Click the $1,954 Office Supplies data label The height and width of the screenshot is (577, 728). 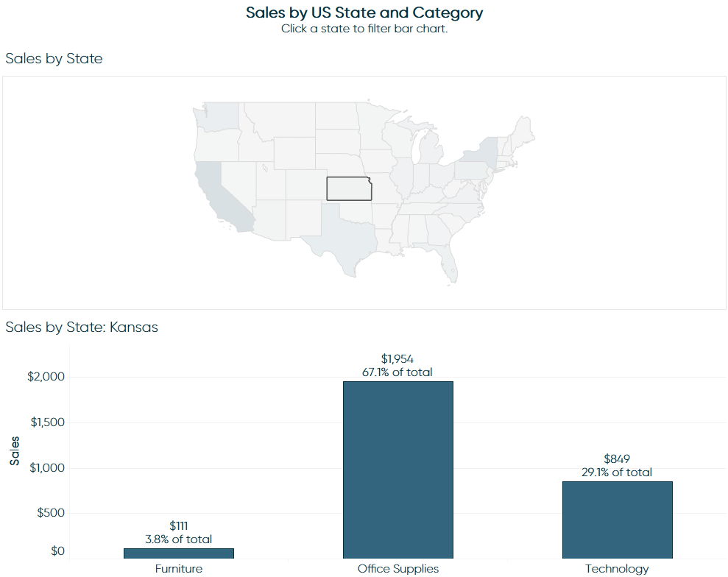point(397,359)
